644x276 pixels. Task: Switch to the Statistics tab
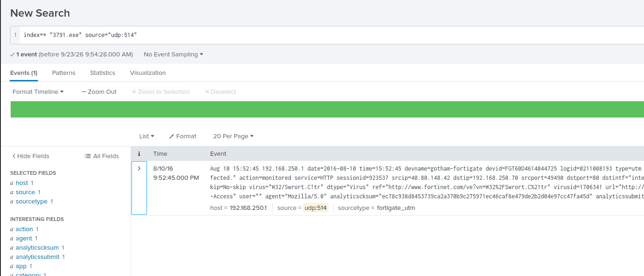coord(103,73)
